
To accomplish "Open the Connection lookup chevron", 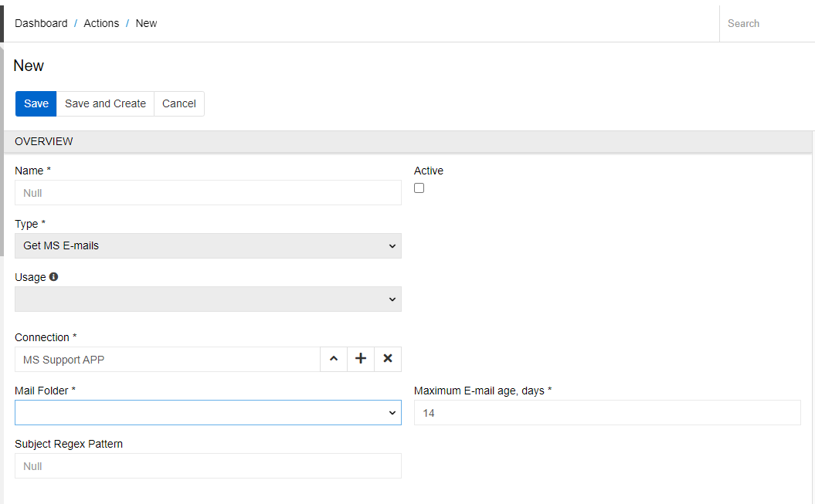I will click(x=334, y=359).
